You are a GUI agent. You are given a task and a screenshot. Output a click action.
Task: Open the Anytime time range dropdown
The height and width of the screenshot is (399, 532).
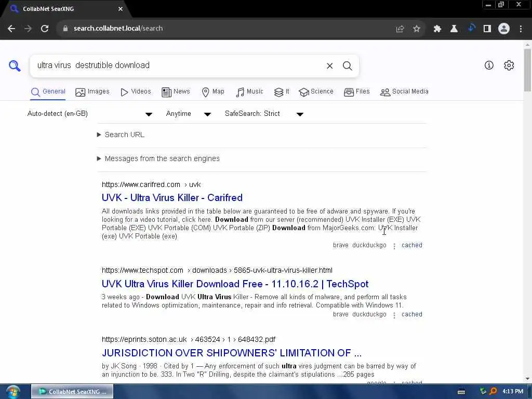(x=188, y=114)
